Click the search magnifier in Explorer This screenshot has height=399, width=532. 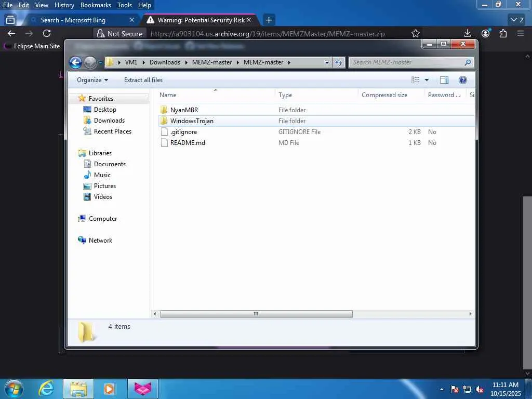click(468, 62)
